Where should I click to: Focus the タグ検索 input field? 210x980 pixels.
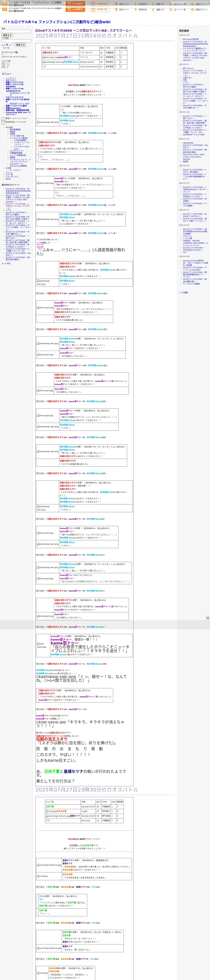16,41
